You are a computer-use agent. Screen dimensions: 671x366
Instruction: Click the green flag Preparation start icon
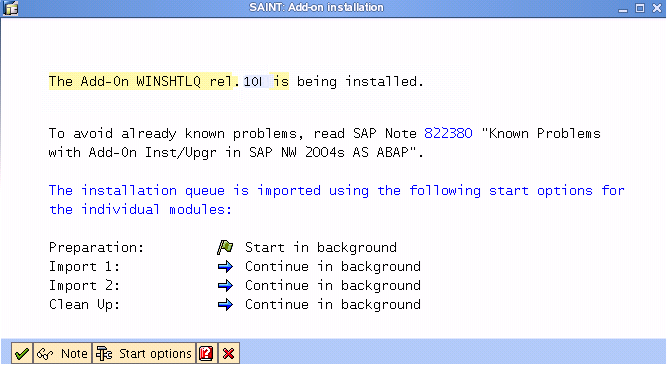click(x=225, y=247)
